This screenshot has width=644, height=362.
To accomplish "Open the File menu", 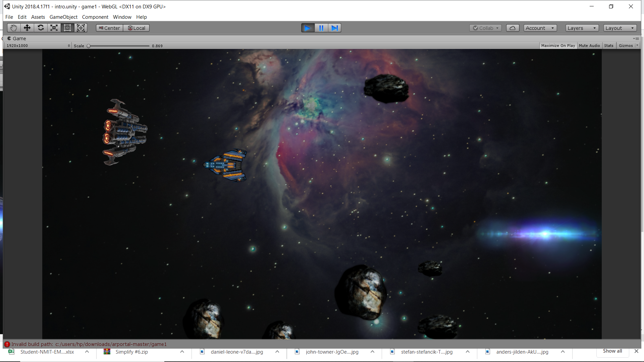I will tap(9, 17).
